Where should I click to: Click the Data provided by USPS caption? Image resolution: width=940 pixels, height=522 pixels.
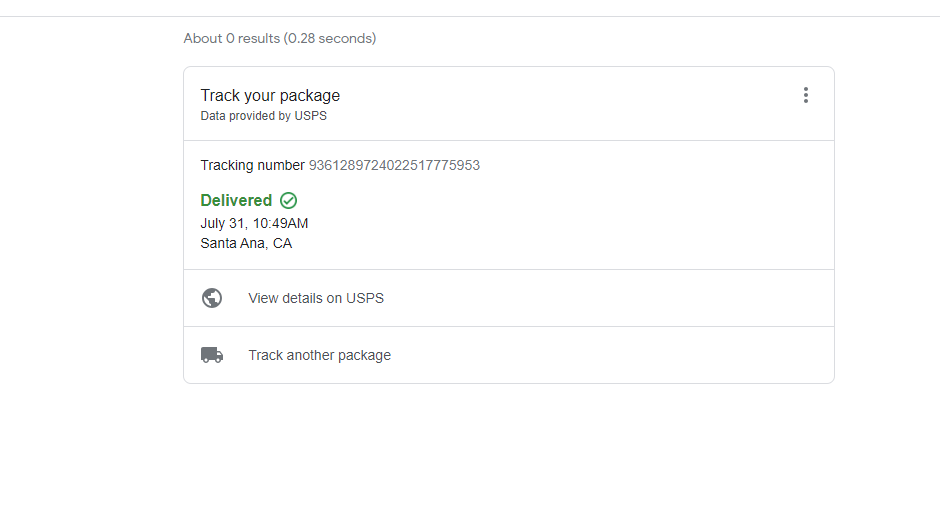tap(263, 116)
